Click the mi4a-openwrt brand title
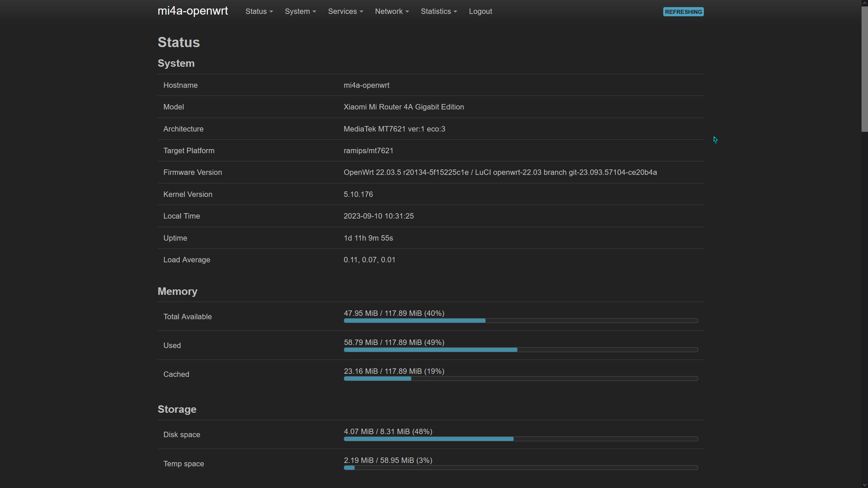The height and width of the screenshot is (488, 868). pos(193,11)
